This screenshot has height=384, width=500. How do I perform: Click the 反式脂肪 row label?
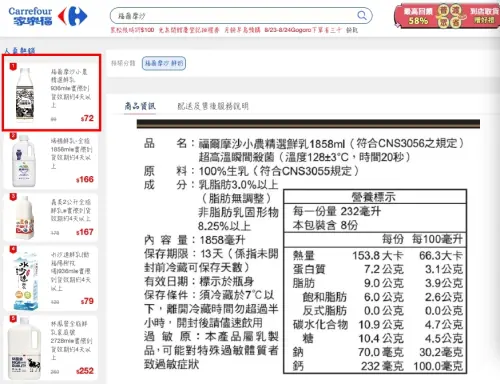click(325, 311)
